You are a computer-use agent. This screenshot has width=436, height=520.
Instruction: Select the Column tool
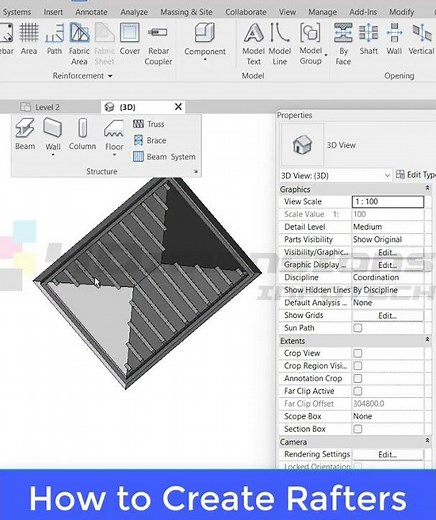click(x=82, y=134)
